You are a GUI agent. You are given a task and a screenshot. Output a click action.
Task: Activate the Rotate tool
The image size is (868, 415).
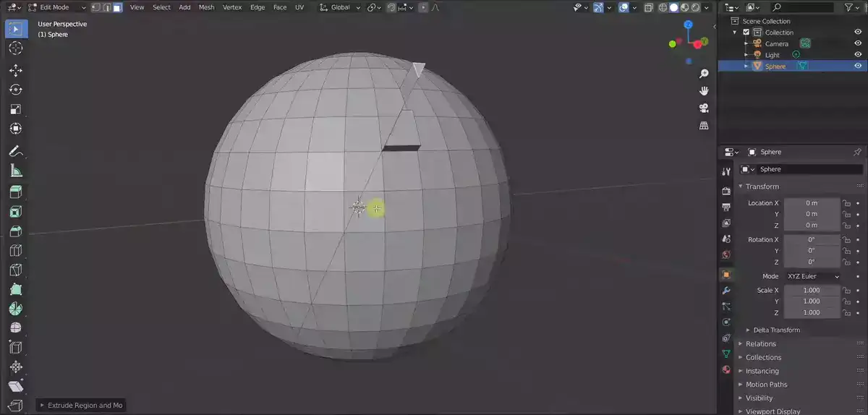coord(15,90)
